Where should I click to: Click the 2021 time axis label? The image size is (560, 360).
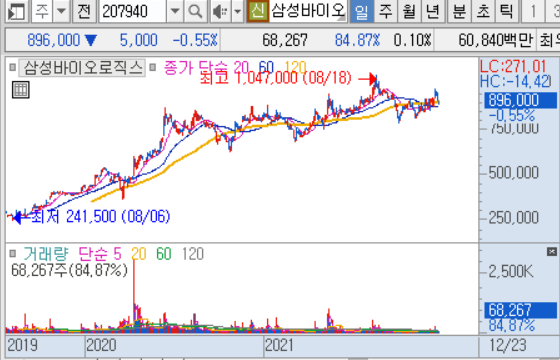280,345
